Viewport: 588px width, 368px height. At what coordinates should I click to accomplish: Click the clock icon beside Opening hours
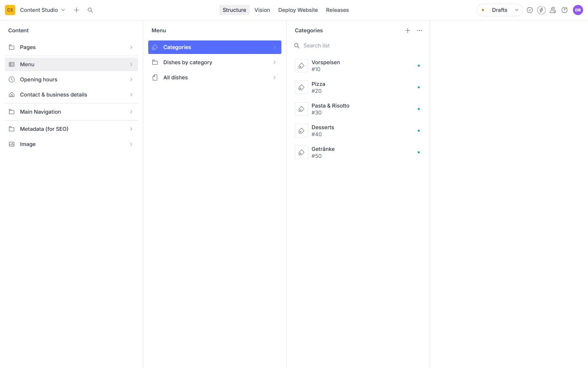(12, 79)
